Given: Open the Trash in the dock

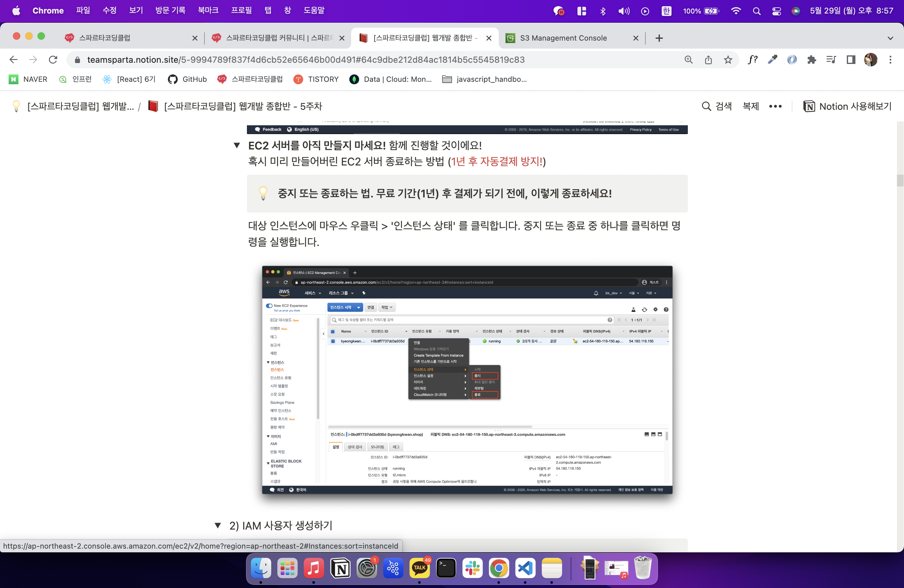Looking at the screenshot, I should pyautogui.click(x=643, y=568).
